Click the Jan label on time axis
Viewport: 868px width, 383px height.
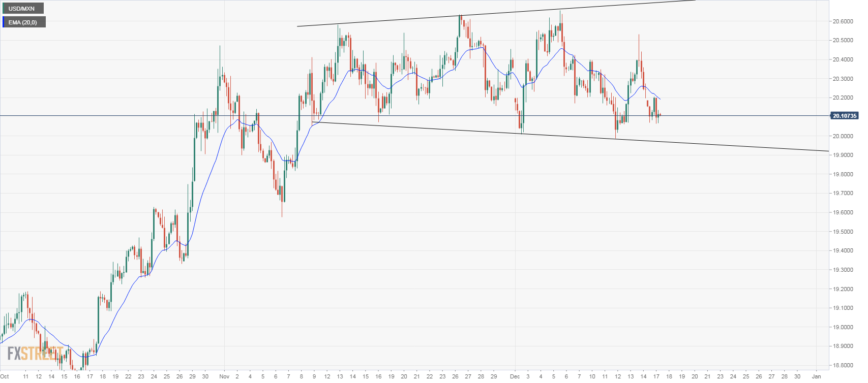tap(817, 376)
